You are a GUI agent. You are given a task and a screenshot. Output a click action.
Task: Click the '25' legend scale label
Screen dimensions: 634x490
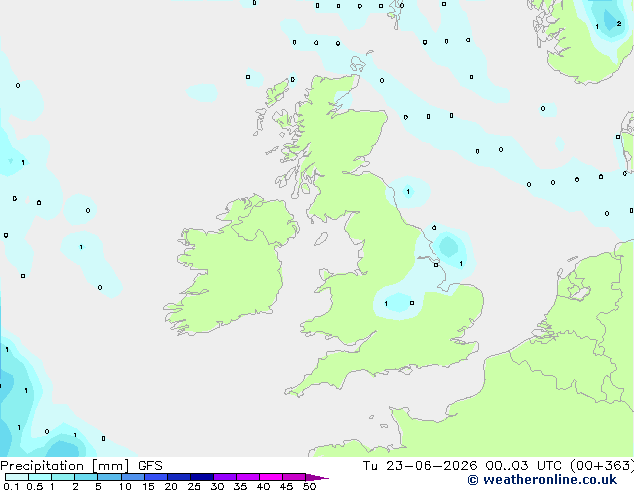194,486
